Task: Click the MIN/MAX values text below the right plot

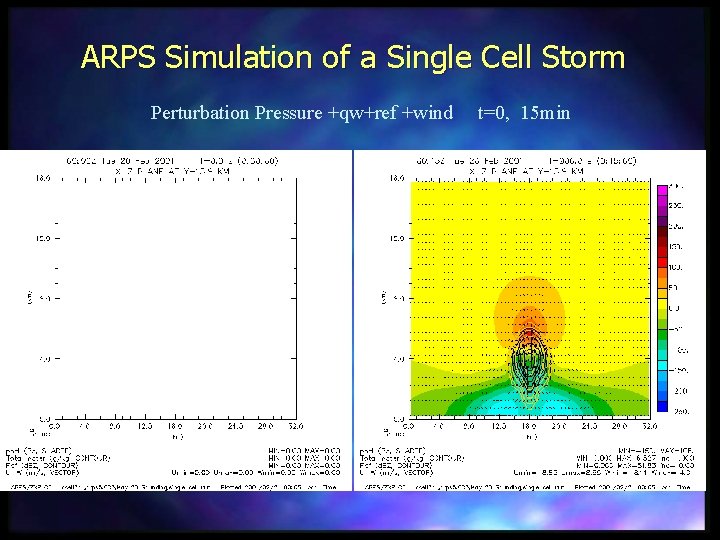Action: pos(604,461)
